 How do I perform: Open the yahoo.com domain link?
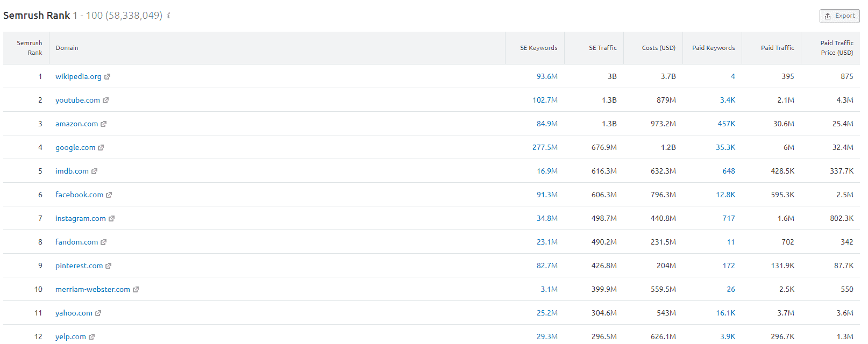click(74, 313)
